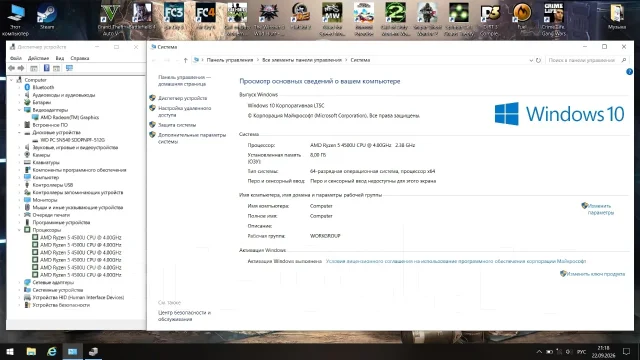The image size is (640, 360).
Task: Open File Explorer from the taskbar
Action: [x=31, y=351]
